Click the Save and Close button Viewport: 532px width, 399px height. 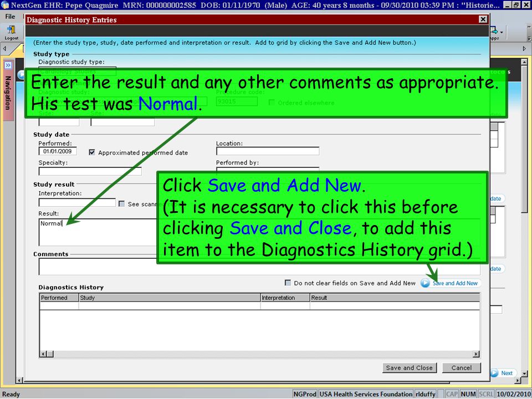409,368
